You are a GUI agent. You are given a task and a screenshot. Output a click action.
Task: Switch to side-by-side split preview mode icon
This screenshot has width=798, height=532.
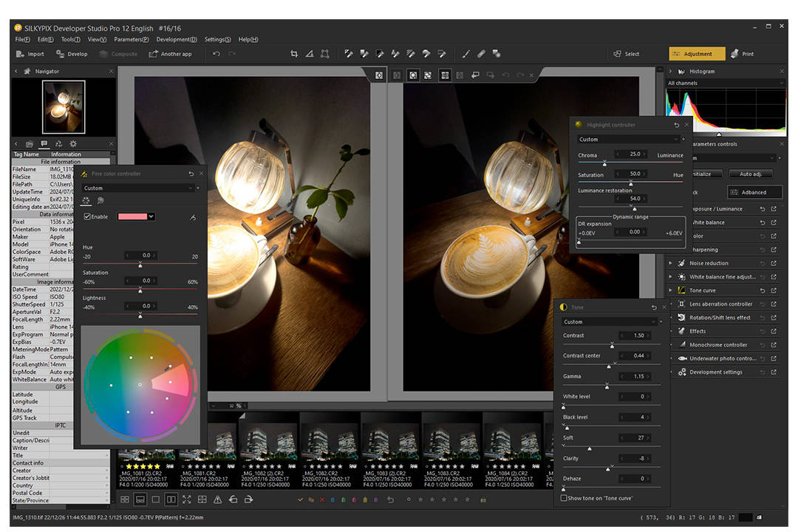click(171, 499)
